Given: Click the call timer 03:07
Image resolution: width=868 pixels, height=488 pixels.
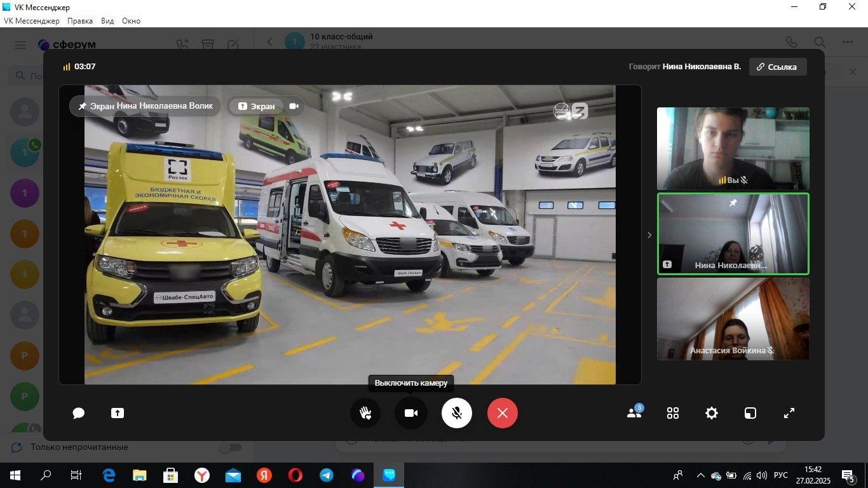Looking at the screenshot, I should tap(85, 67).
